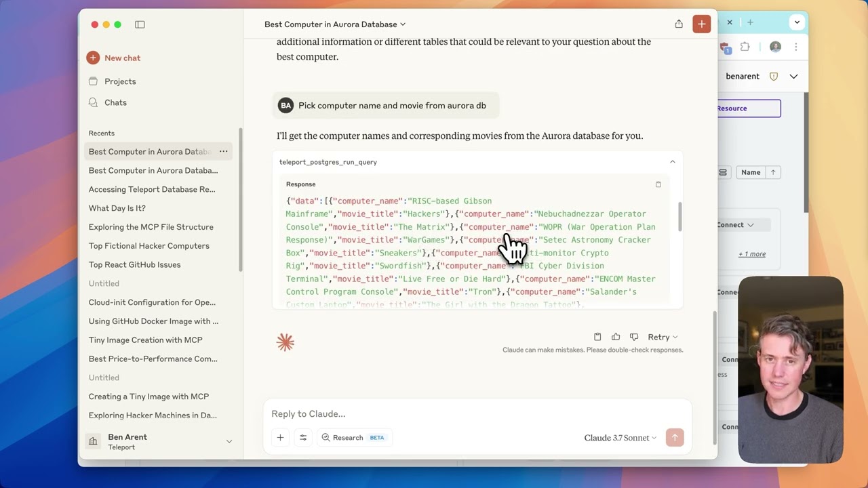The height and width of the screenshot is (488, 868).
Task: Open 'Top Fictional Hacker Computers' chat
Action: click(x=149, y=246)
